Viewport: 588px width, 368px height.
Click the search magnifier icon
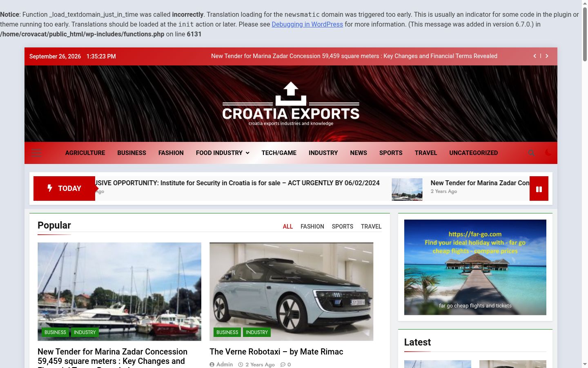531,153
